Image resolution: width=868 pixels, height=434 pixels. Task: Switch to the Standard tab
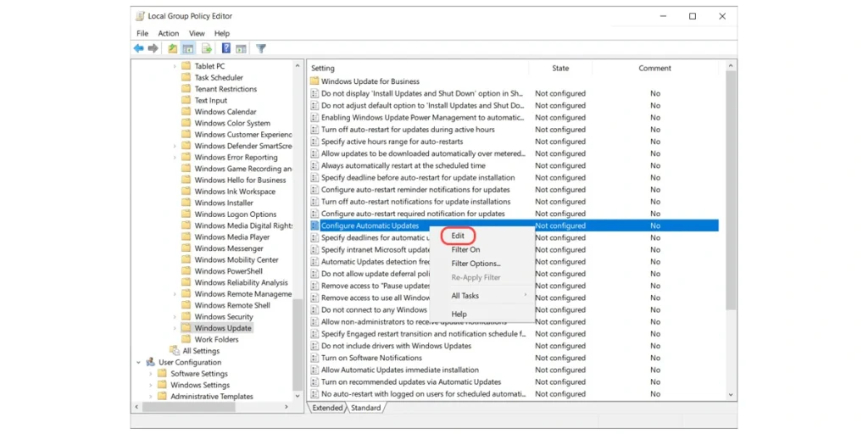(366, 408)
